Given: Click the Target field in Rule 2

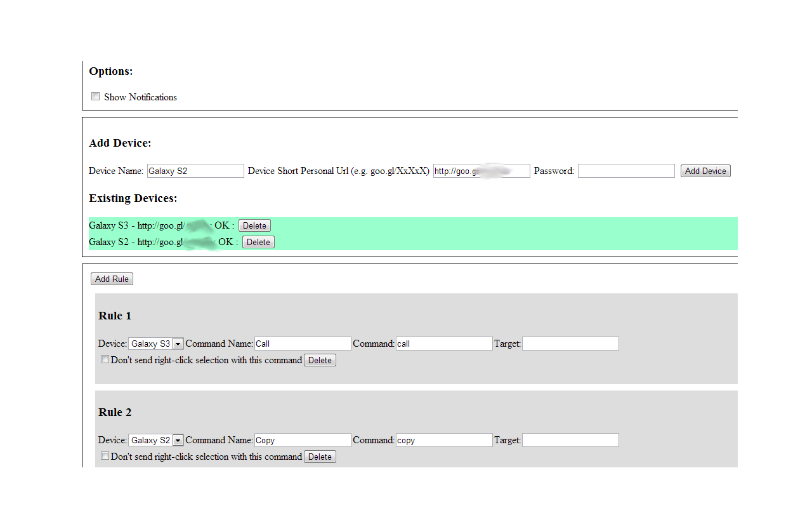Looking at the screenshot, I should [570, 439].
